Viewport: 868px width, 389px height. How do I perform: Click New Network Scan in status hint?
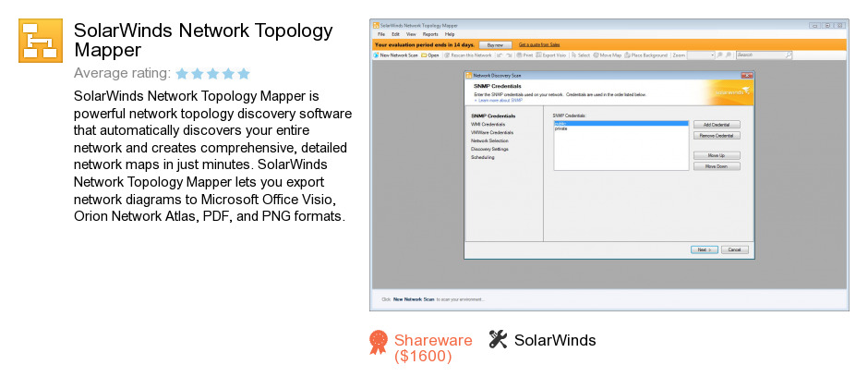pyautogui.click(x=414, y=299)
